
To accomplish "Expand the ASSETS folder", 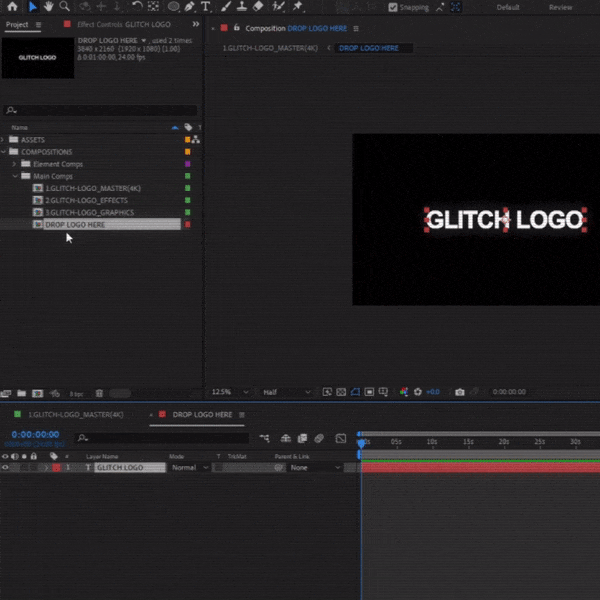I will tap(4, 140).
